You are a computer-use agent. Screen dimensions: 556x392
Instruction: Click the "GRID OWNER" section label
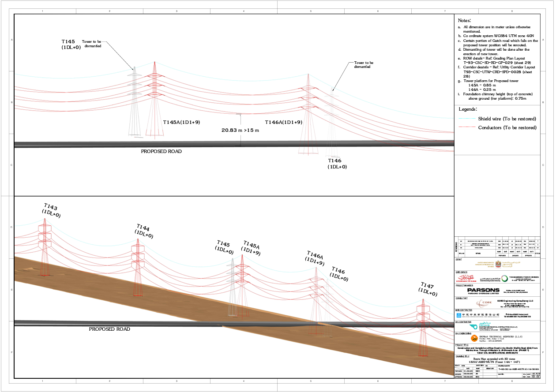pos(461,272)
